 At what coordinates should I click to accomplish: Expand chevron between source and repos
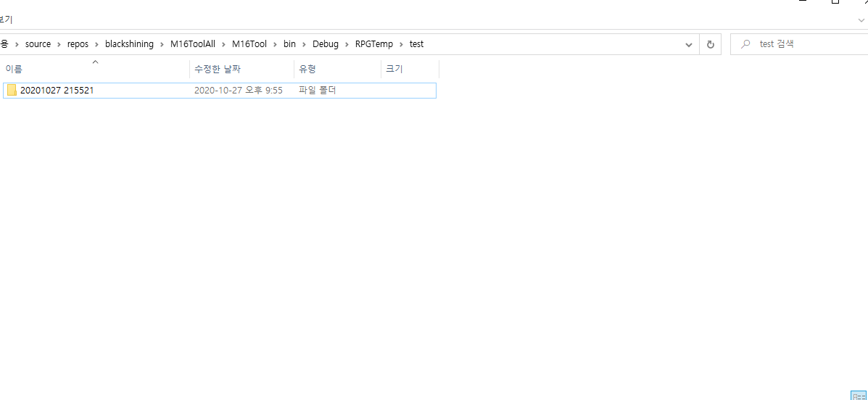pyautogui.click(x=59, y=44)
